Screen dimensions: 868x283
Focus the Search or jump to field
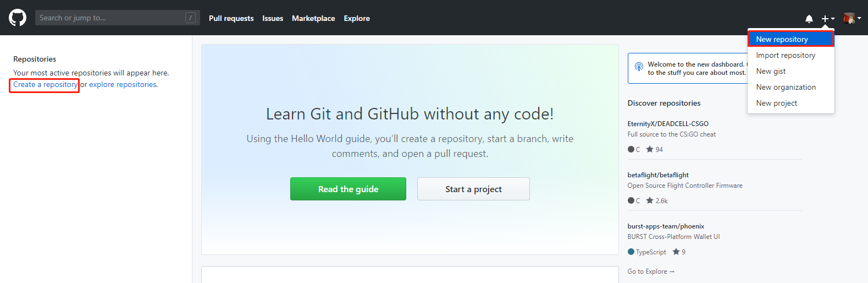coord(110,18)
